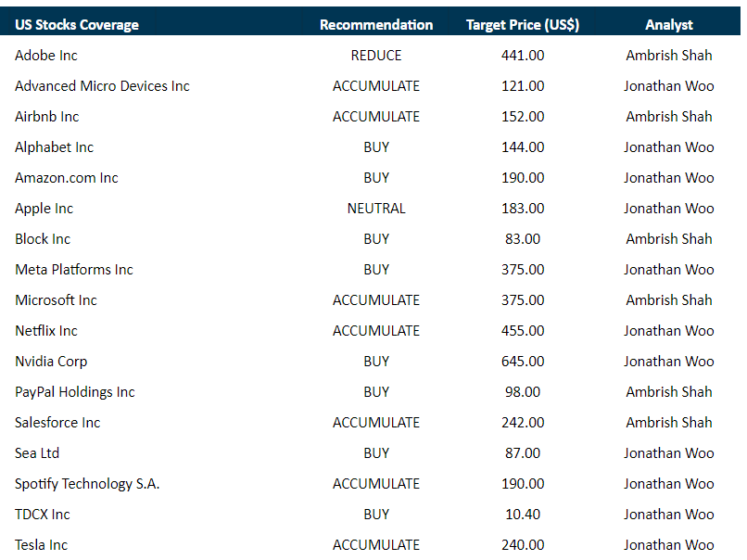
Task: Select Netflix Inc target price 455.00
Action: [x=523, y=331]
